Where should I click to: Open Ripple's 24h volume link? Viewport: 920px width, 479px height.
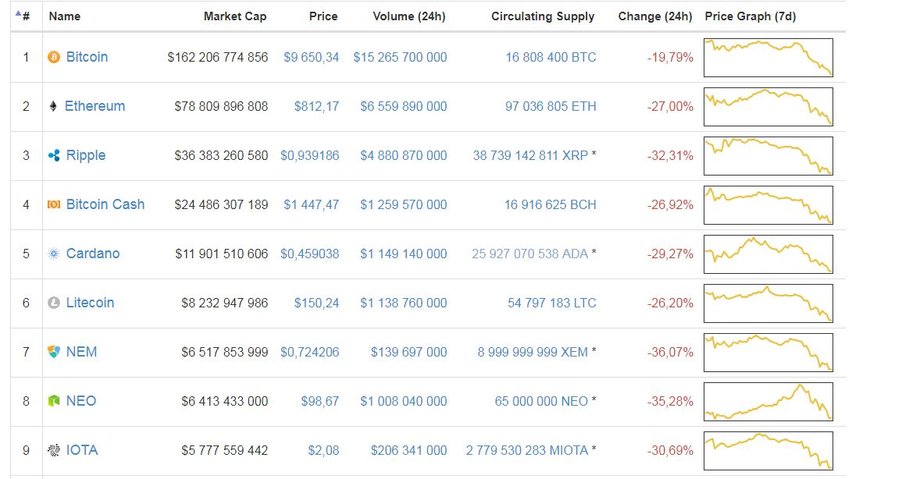pos(404,156)
